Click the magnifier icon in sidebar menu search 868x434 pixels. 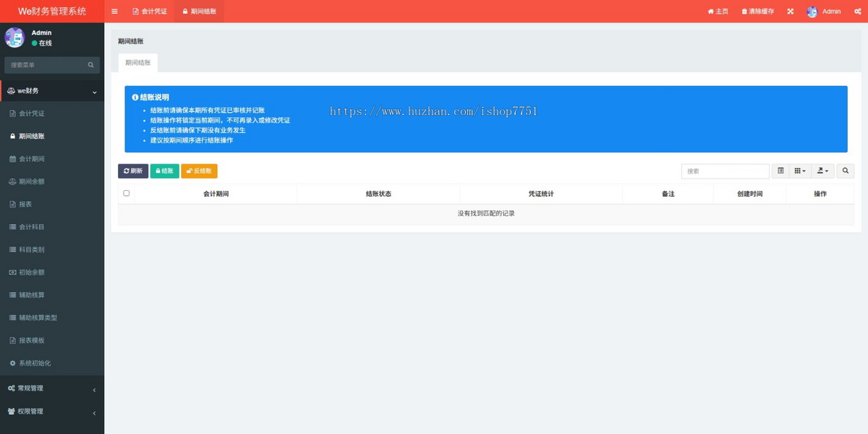pyautogui.click(x=91, y=65)
